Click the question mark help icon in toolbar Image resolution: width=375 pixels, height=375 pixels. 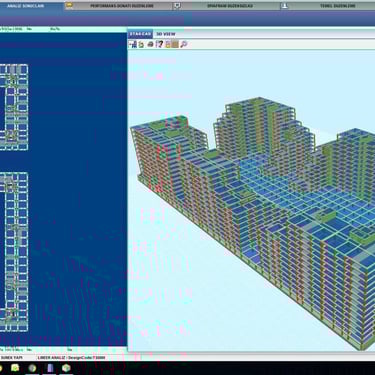159,44
